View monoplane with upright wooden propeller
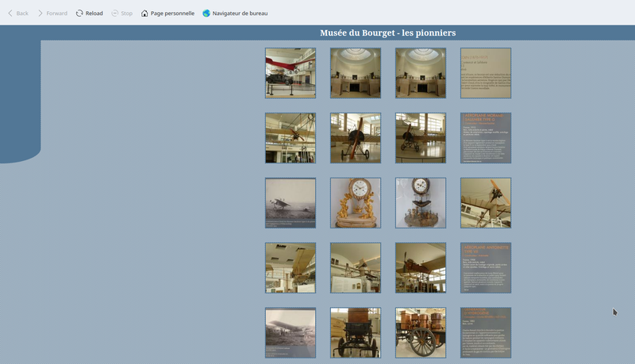The image size is (635, 364). coord(356,138)
